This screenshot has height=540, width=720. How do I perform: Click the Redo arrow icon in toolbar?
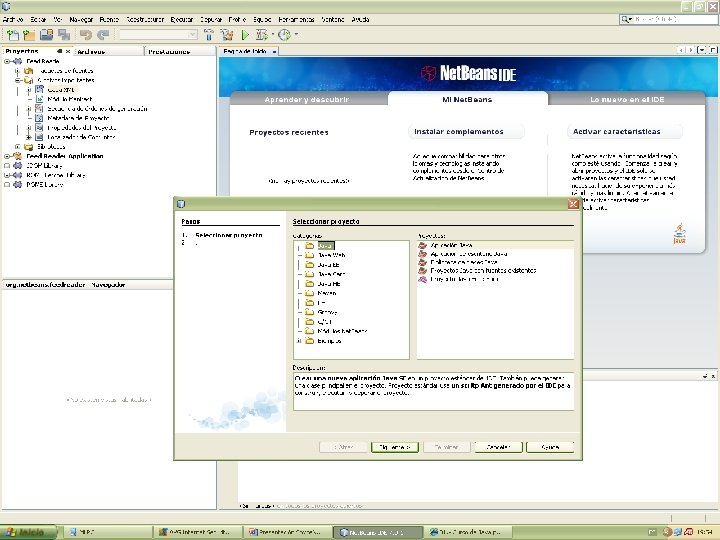103,34
